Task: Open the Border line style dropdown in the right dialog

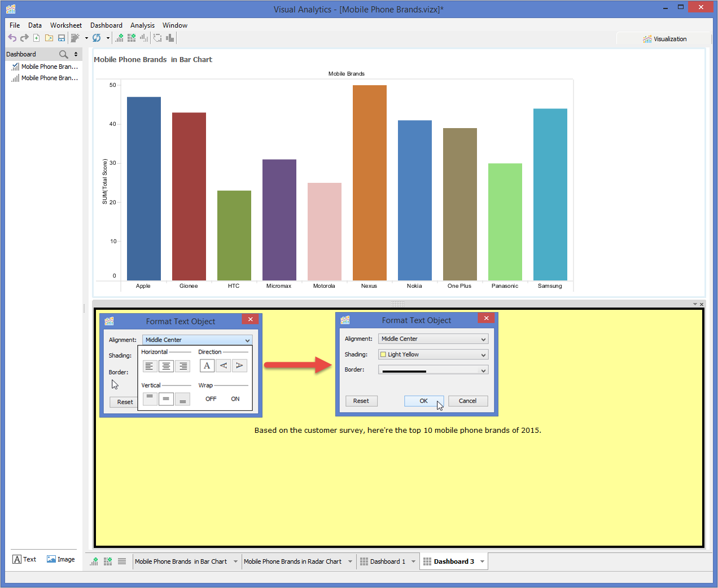Action: (433, 370)
